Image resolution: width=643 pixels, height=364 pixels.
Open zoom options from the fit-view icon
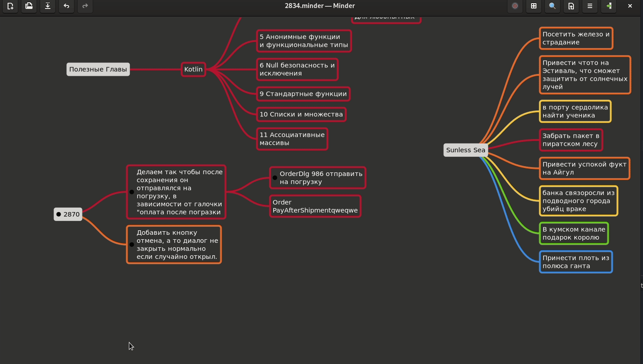(534, 6)
